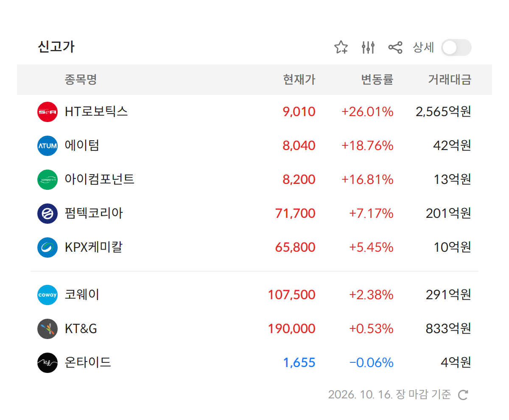The width and height of the screenshot is (509, 420).
Task: Click 온타이드 price 1,655
Action: pos(299,363)
